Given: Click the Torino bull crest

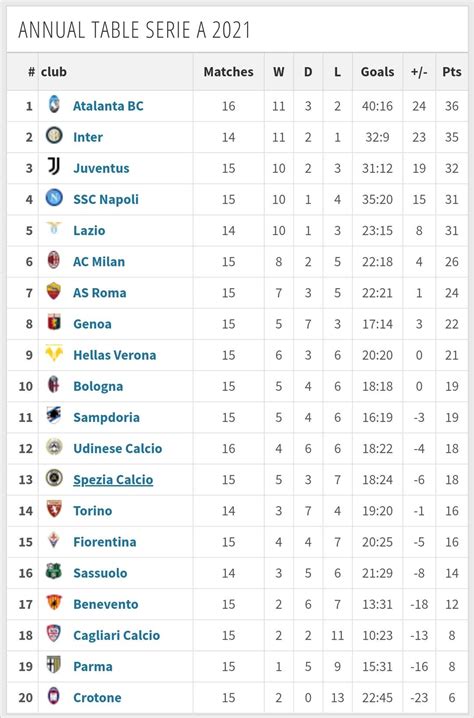Looking at the screenshot, I should [54, 509].
